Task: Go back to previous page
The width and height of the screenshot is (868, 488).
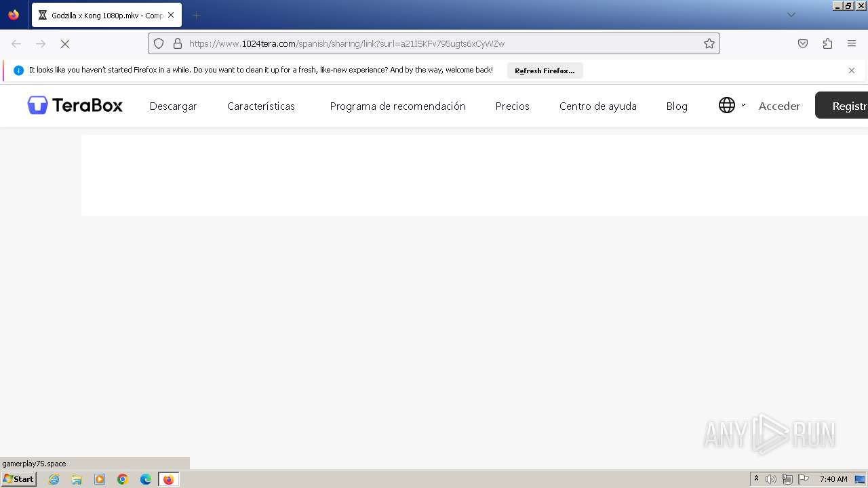Action: (x=16, y=43)
